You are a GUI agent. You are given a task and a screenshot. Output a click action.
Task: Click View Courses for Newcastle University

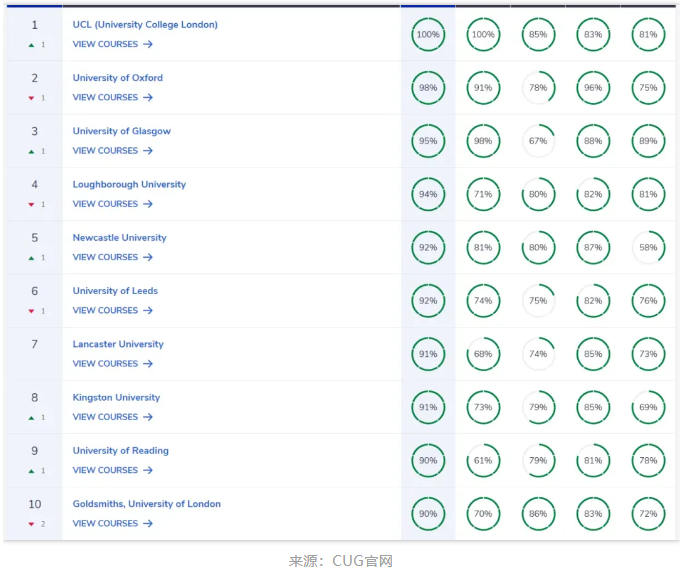pos(105,257)
